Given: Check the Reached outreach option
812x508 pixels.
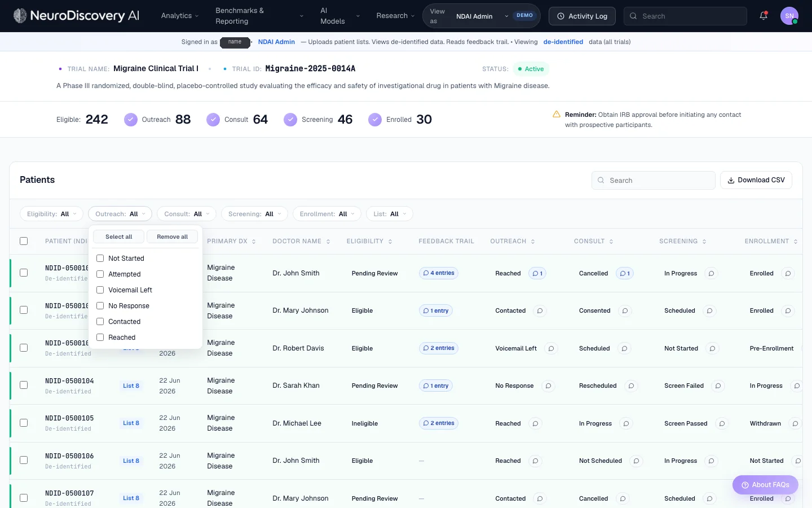Looking at the screenshot, I should coord(100,338).
